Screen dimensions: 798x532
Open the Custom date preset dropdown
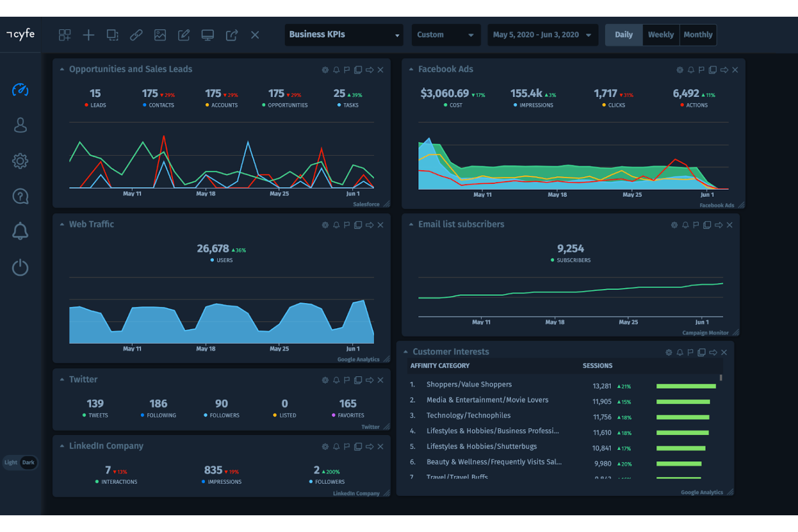[446, 35]
